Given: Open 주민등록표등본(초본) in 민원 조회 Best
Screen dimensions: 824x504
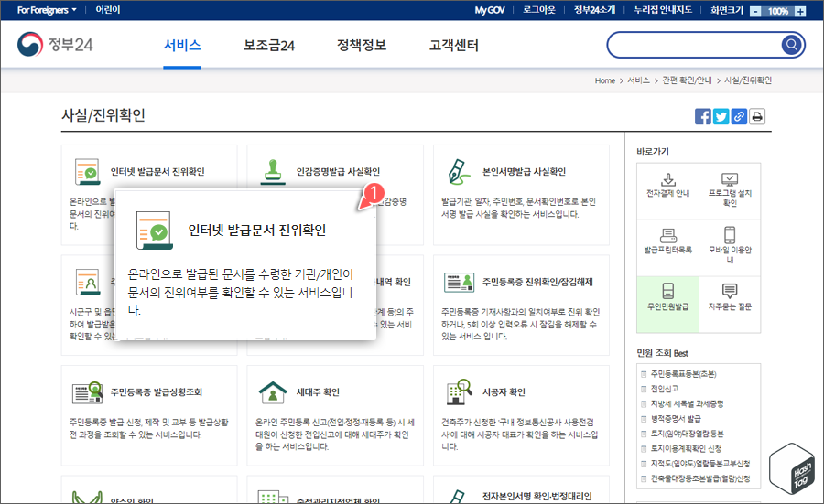Looking at the screenshot, I should 683,374.
